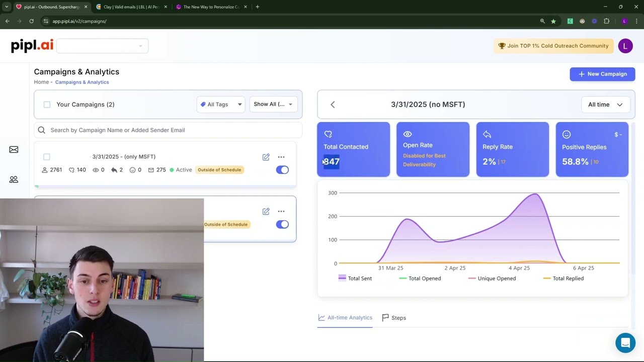
Task: Click the search magnifier icon in campaign search
Action: pyautogui.click(x=42, y=130)
